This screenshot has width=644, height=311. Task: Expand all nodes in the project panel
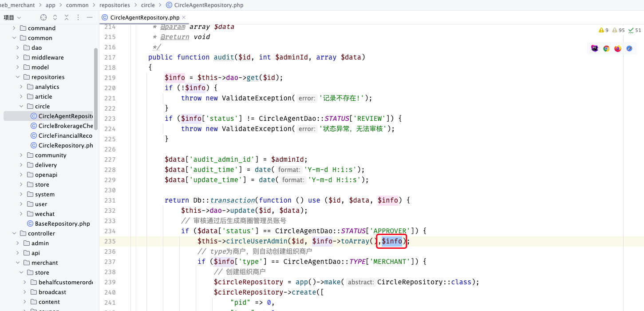pyautogui.click(x=55, y=17)
